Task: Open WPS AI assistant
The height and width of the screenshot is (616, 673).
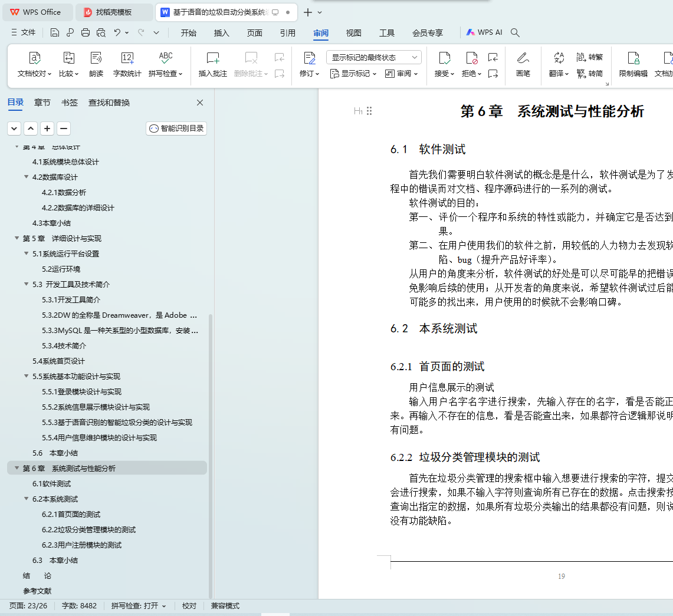Action: pyautogui.click(x=484, y=32)
